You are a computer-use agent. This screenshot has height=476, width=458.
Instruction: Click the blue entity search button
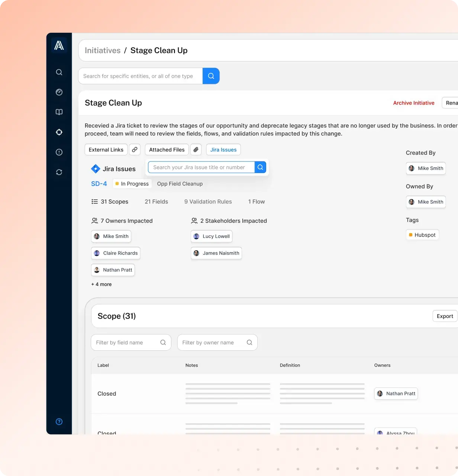(211, 76)
